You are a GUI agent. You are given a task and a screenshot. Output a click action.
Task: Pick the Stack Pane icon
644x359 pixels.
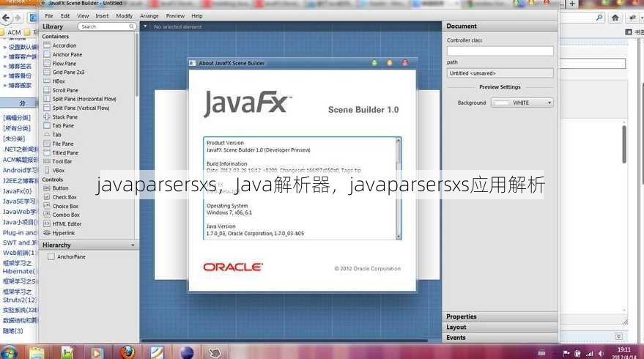(x=47, y=116)
